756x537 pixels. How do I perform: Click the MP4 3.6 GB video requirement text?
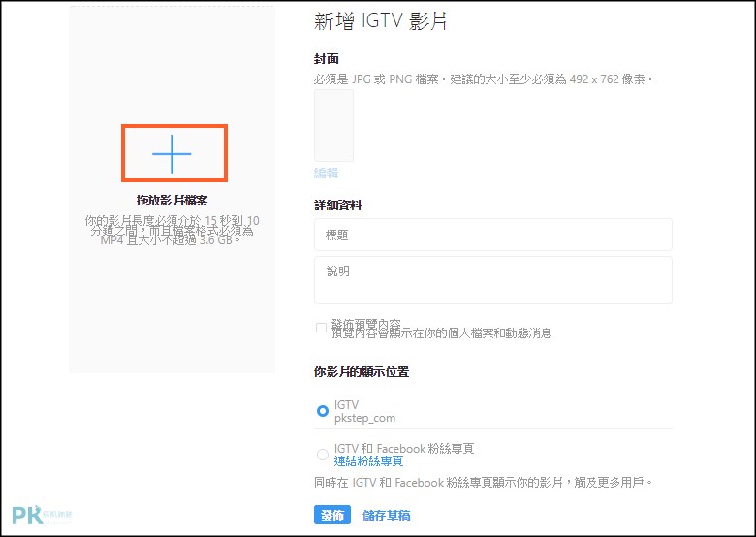point(172,231)
